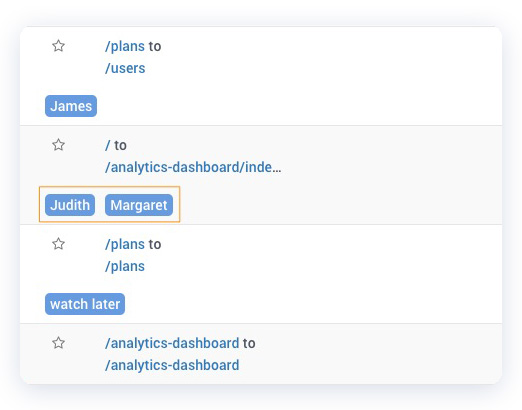Select the James tag
The width and height of the screenshot is (522, 410).
(71, 106)
